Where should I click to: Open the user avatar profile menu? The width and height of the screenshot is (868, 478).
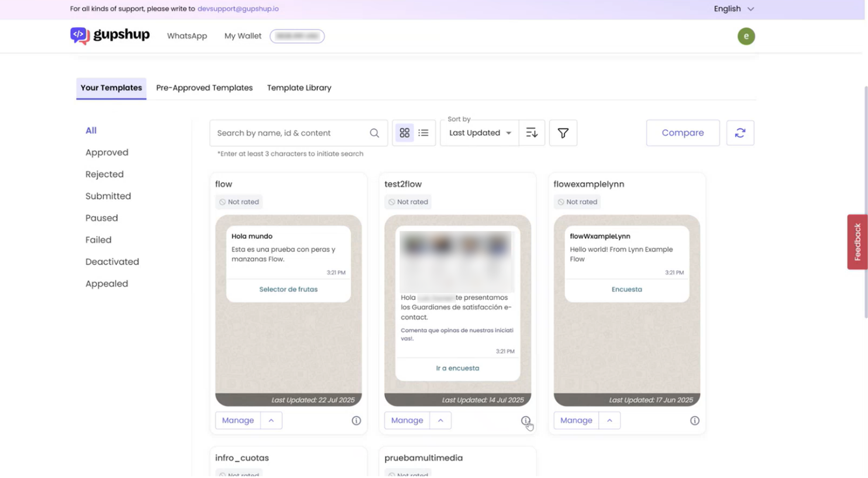pos(746,36)
